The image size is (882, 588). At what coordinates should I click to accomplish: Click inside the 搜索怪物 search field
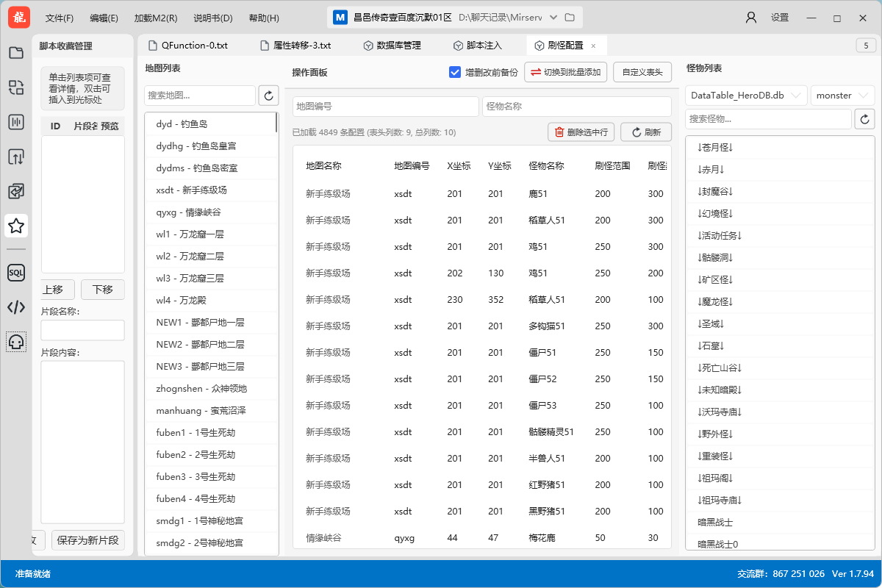768,118
